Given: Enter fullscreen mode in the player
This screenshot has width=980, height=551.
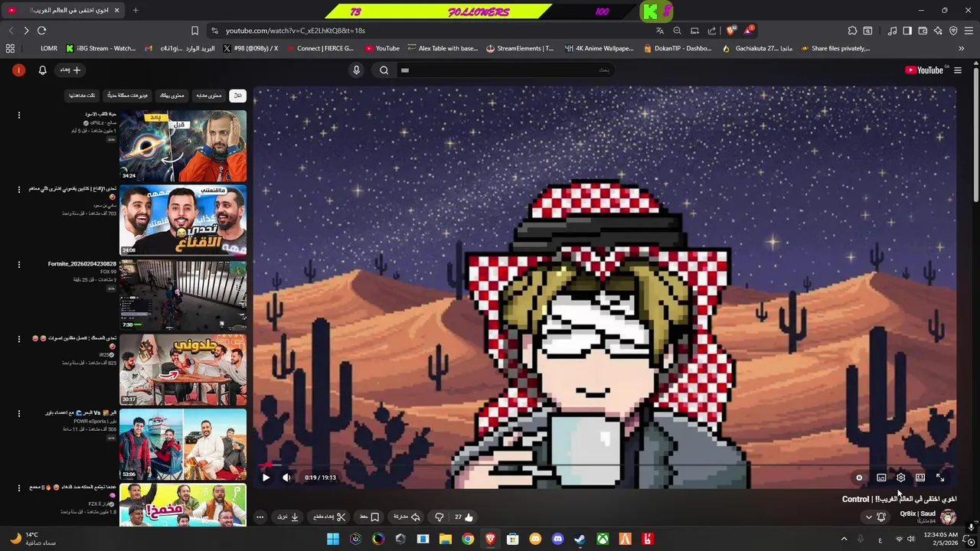Looking at the screenshot, I should pos(940,478).
